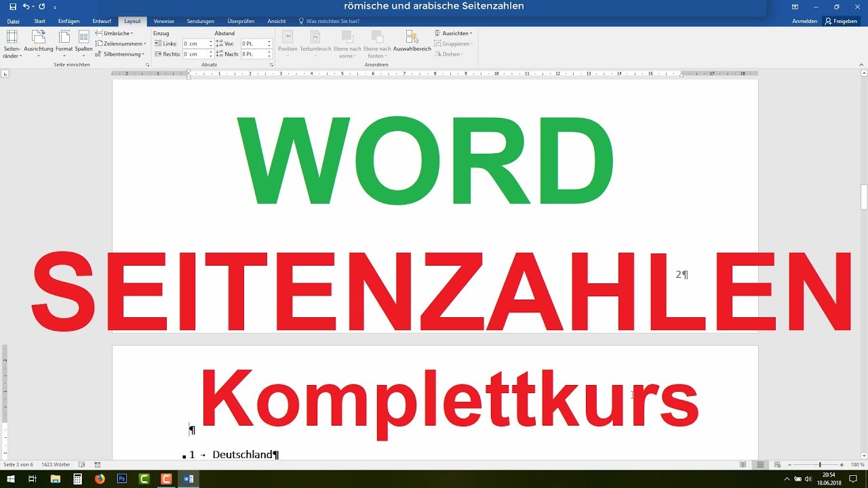868x488 pixels.
Task: Switch to the Einfügen tab
Action: [68, 21]
